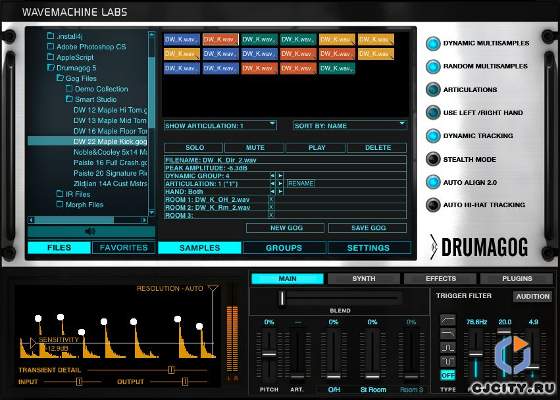Open the Show Articulation dropdown
The height and width of the screenshot is (400, 560).
220,125
